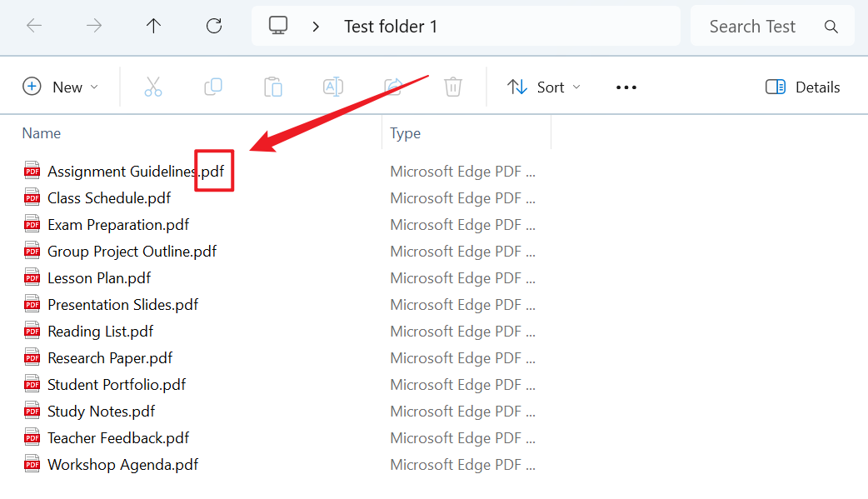The image size is (868, 499).
Task: Copy a file with the Copy icon
Action: pyautogui.click(x=213, y=86)
